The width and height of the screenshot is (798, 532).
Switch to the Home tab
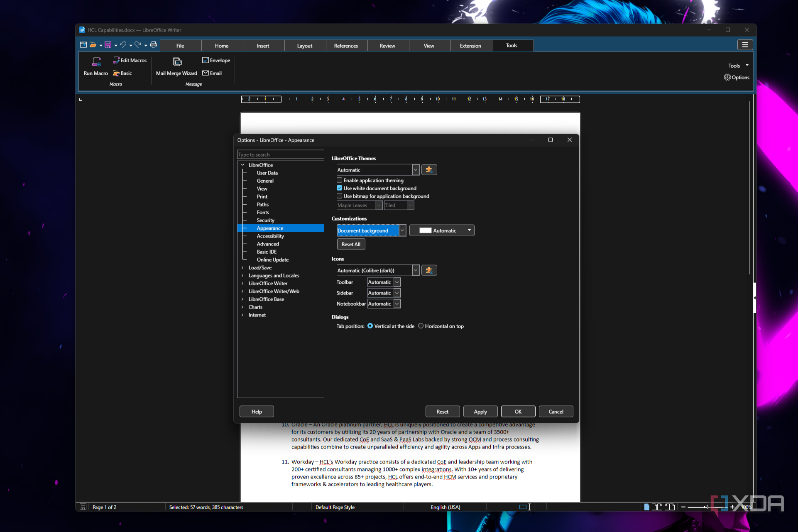pyautogui.click(x=222, y=46)
